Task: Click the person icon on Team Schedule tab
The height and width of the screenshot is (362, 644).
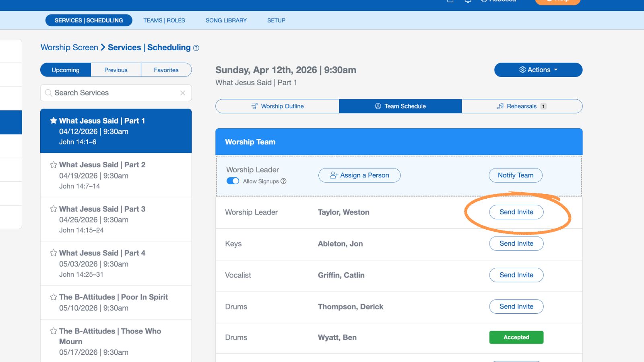Action: tap(378, 106)
